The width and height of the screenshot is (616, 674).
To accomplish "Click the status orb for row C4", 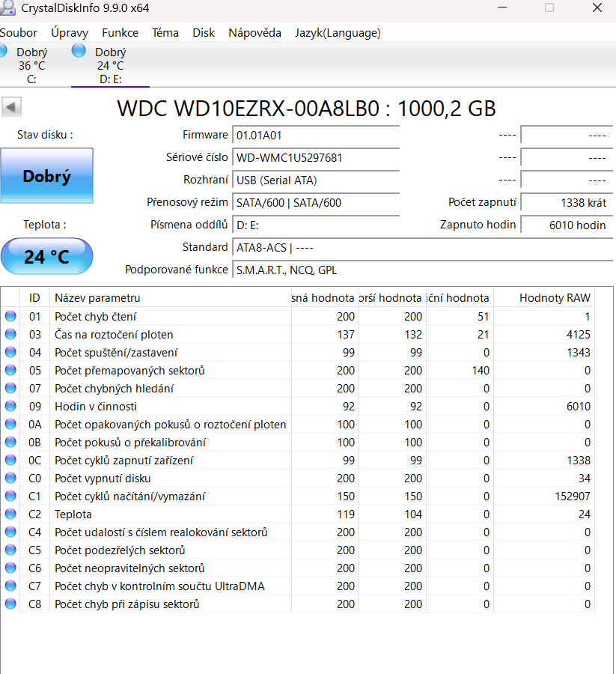I will click(10, 532).
